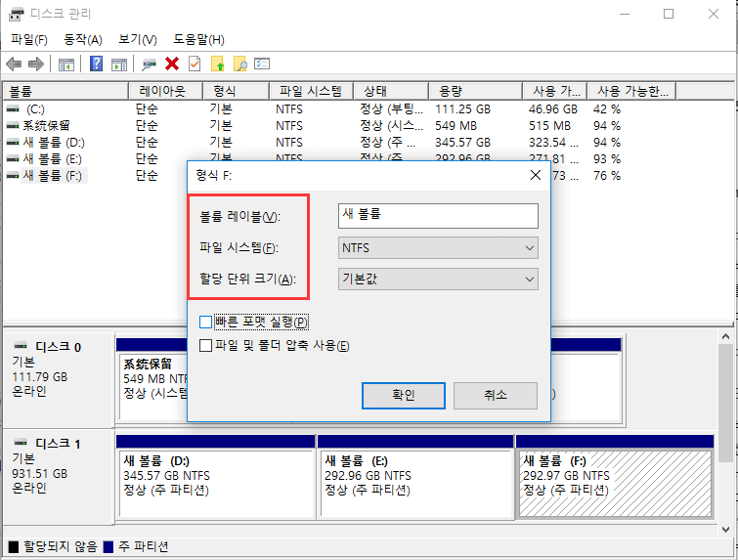Confirm format with 확인 button

click(x=404, y=395)
